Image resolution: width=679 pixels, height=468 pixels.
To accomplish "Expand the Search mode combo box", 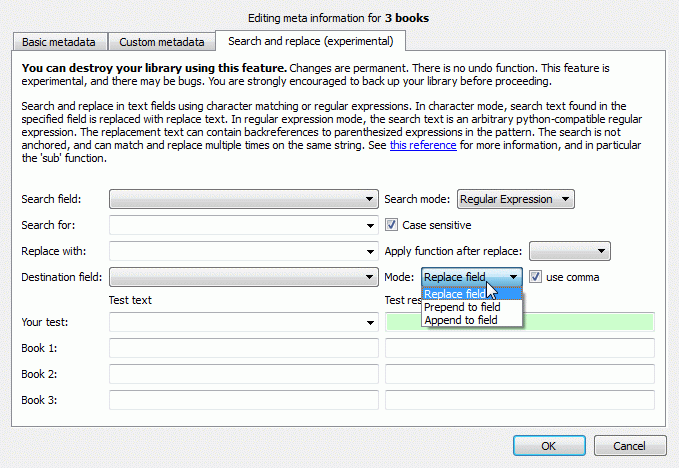I will (515, 199).
